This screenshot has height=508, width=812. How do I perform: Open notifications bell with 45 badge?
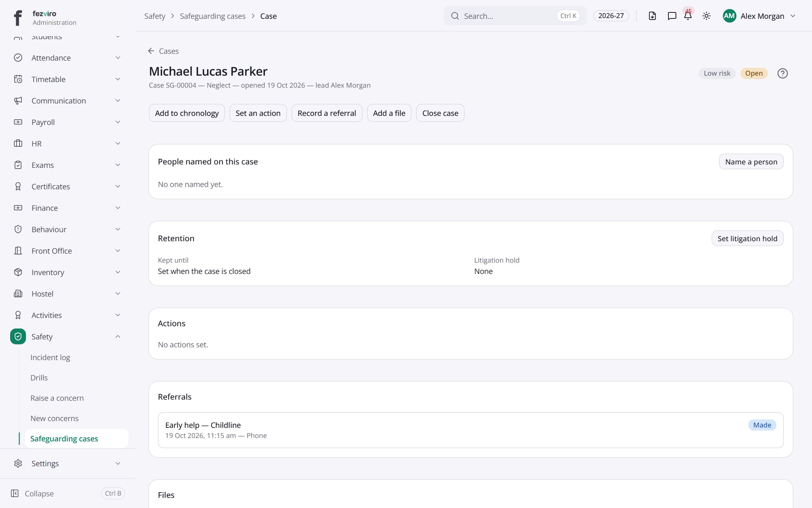click(688, 16)
